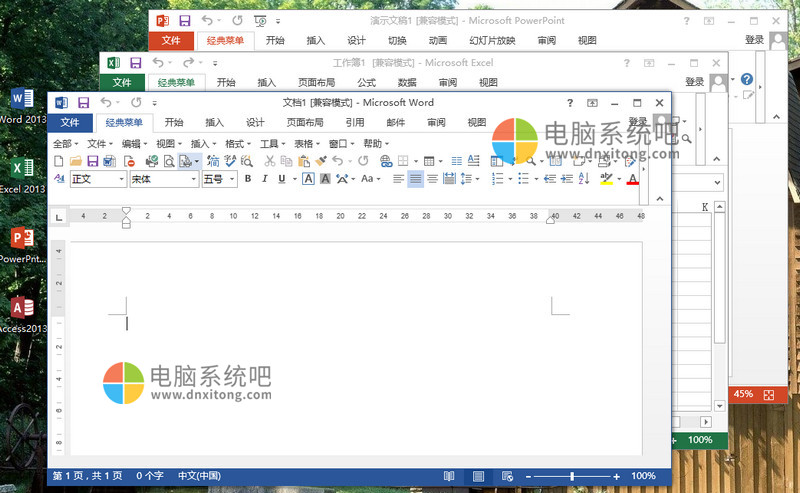Click the 100% zoom level in Word

(x=643, y=476)
